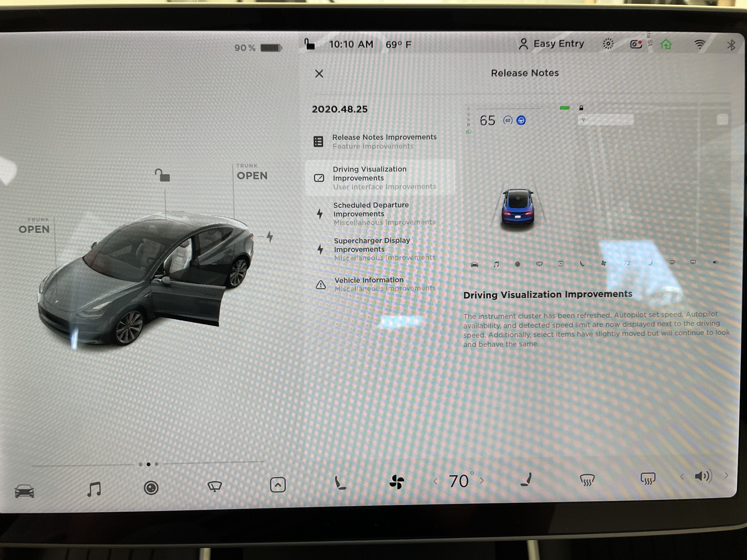Tap the Driving Visualization Improvements heading
The width and height of the screenshot is (747, 560).
click(x=548, y=295)
